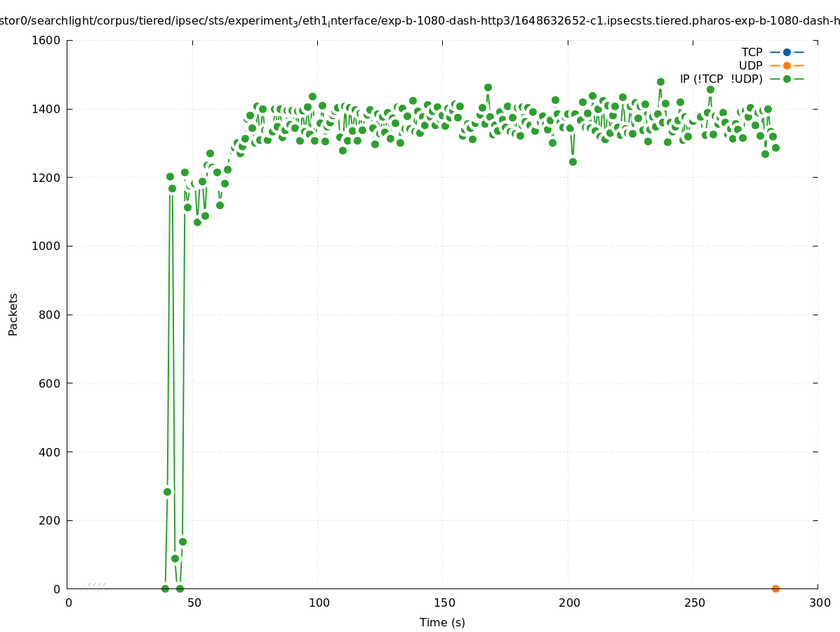
Task: Click the Time (s) x-axis label
Action: (x=442, y=622)
